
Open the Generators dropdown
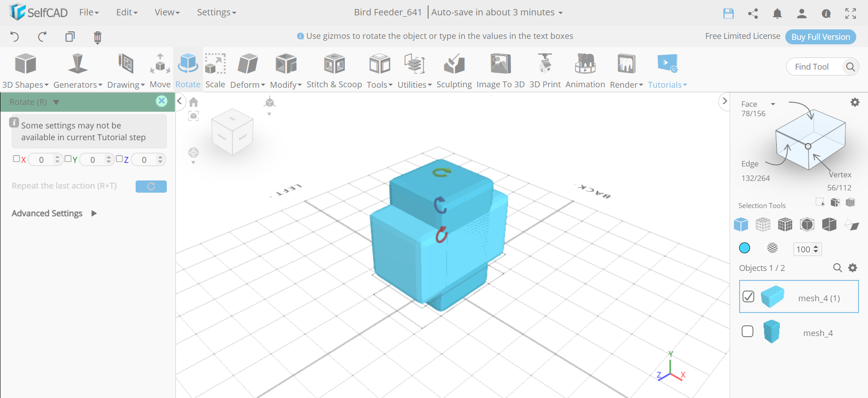pos(78,71)
